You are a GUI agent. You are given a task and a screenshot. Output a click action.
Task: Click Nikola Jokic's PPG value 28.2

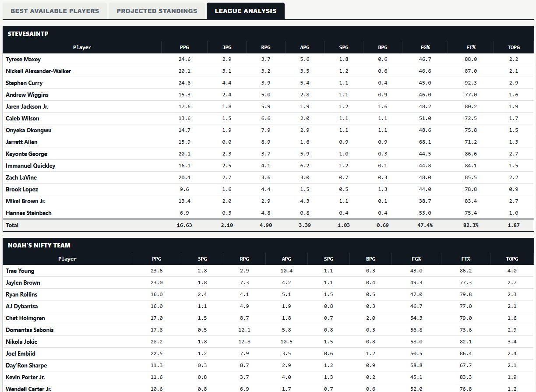[x=156, y=342]
